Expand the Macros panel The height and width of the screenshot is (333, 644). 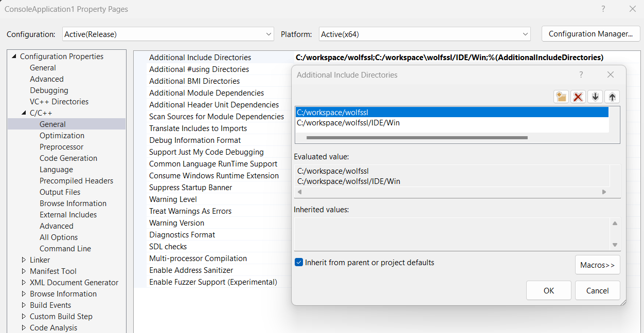tap(597, 265)
